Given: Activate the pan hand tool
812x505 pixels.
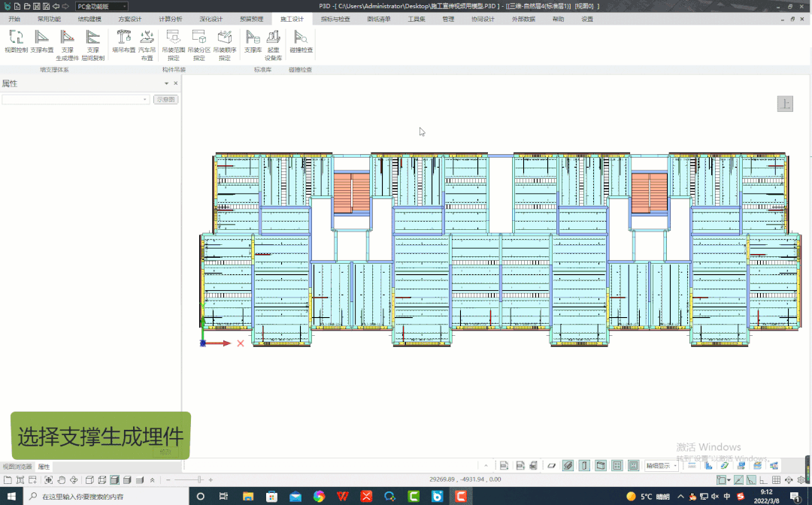Looking at the screenshot, I should tap(62, 479).
